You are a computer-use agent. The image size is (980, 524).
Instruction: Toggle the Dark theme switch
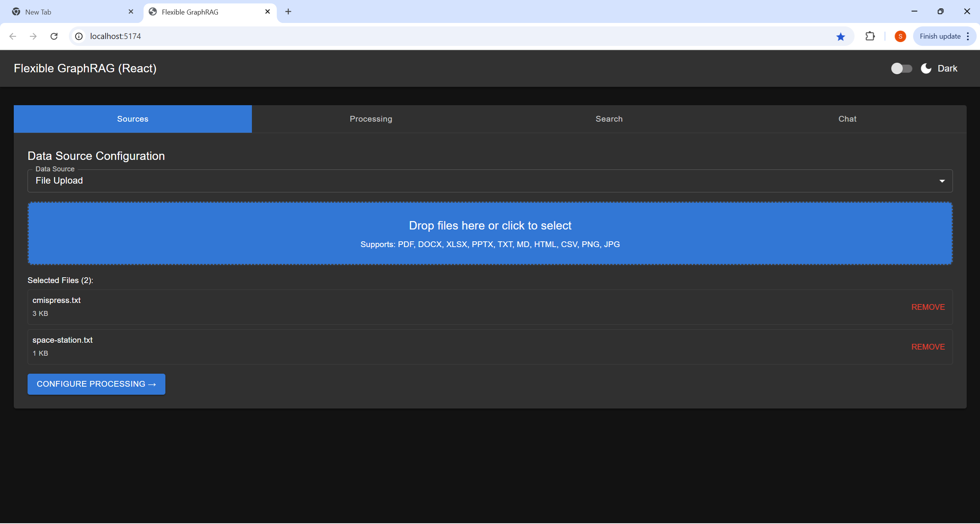901,68
